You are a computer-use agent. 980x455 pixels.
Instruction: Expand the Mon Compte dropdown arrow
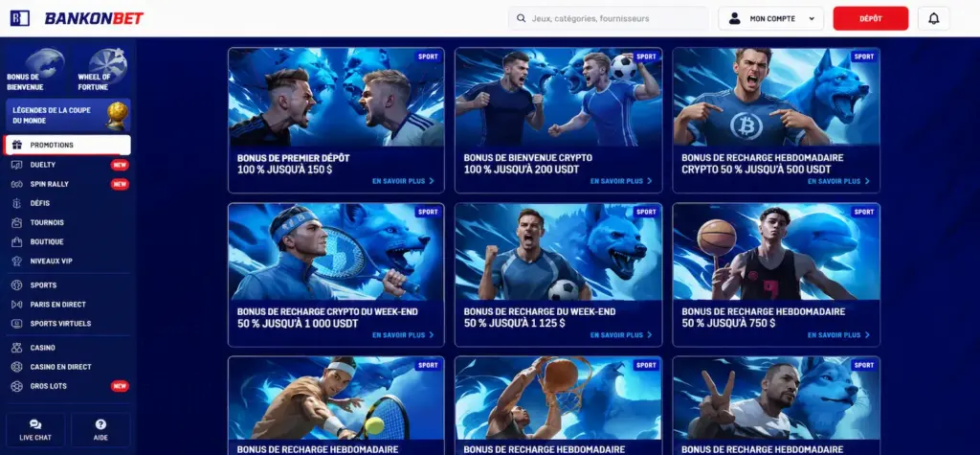point(812,19)
